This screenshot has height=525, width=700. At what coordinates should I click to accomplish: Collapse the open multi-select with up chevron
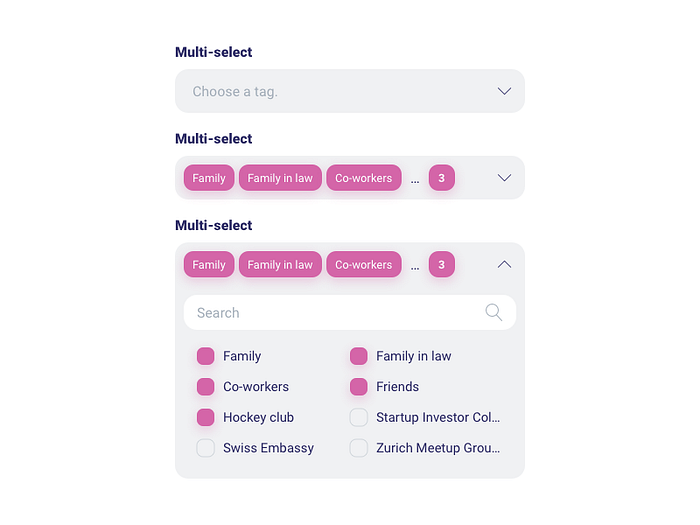pos(504,264)
